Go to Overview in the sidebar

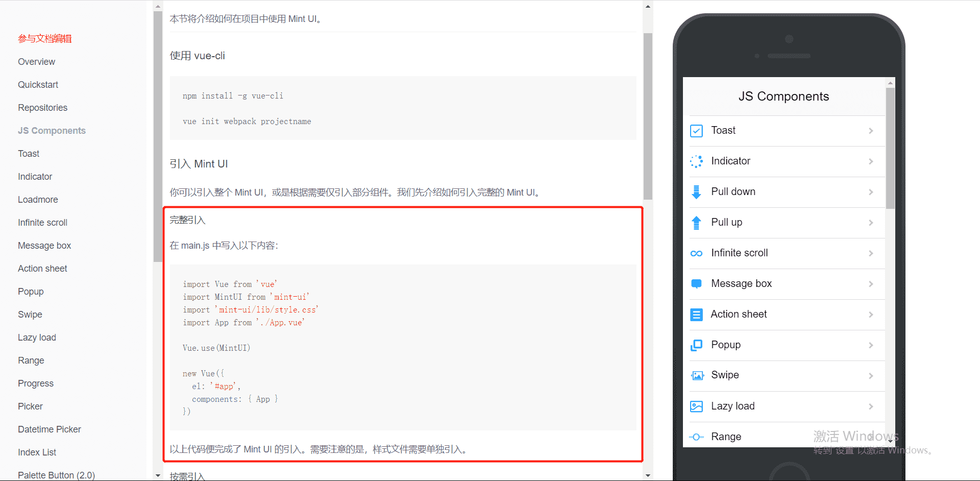[x=36, y=62]
